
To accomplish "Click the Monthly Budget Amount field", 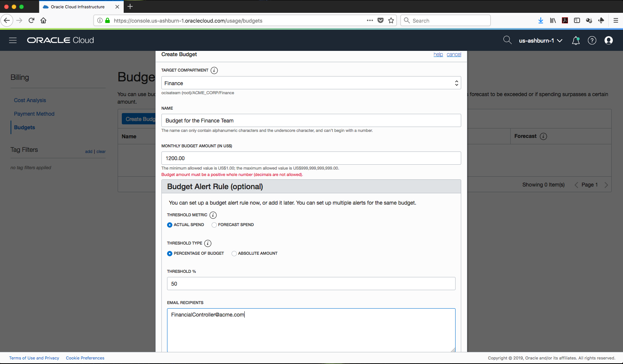I will pyautogui.click(x=311, y=158).
